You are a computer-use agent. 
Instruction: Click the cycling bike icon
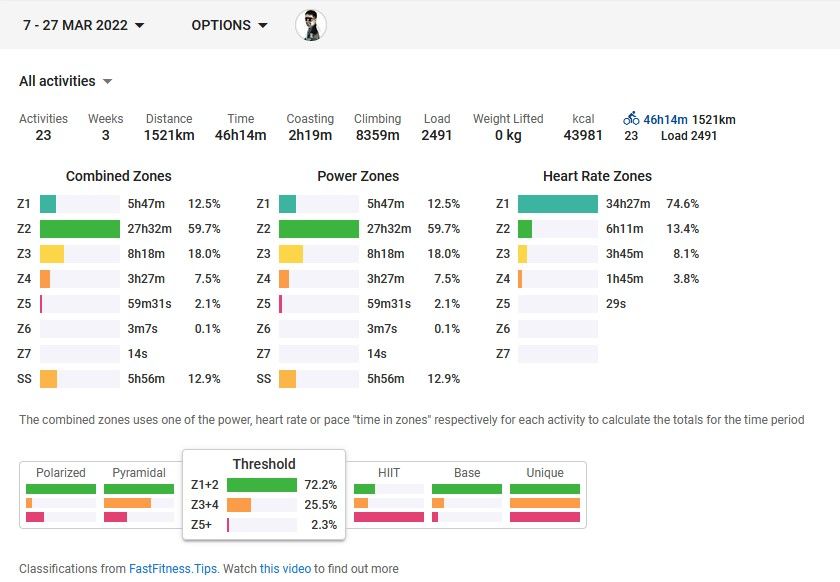point(631,119)
